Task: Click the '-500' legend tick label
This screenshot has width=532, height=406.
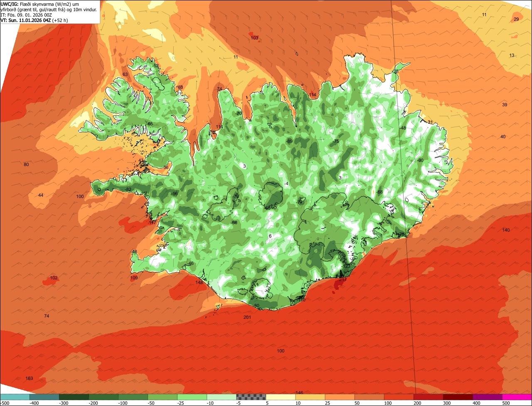Action: point(5,403)
